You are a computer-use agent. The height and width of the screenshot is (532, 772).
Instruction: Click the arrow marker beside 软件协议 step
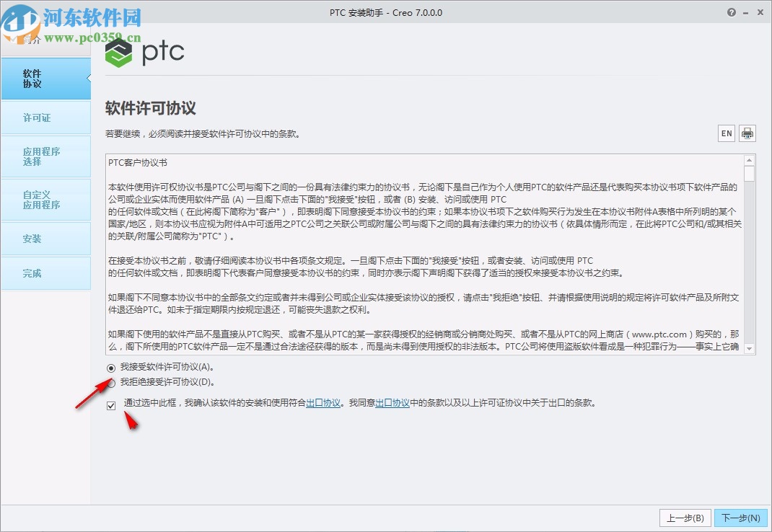tap(90, 79)
